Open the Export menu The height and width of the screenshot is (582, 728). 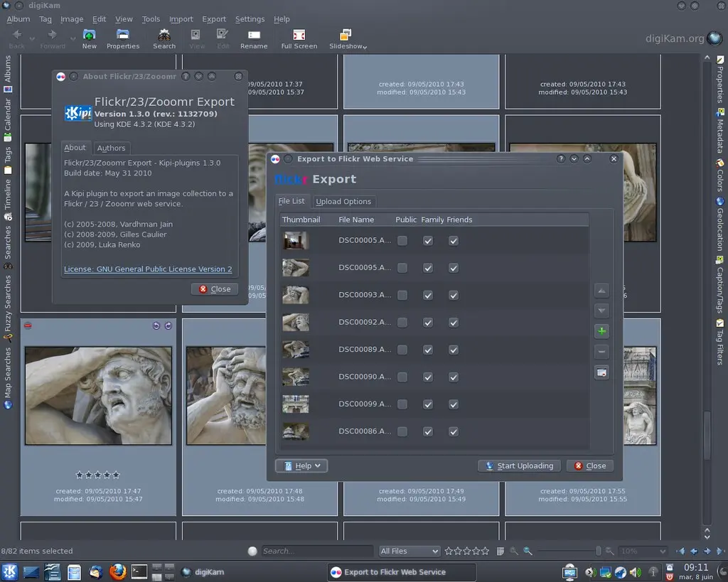tap(213, 19)
